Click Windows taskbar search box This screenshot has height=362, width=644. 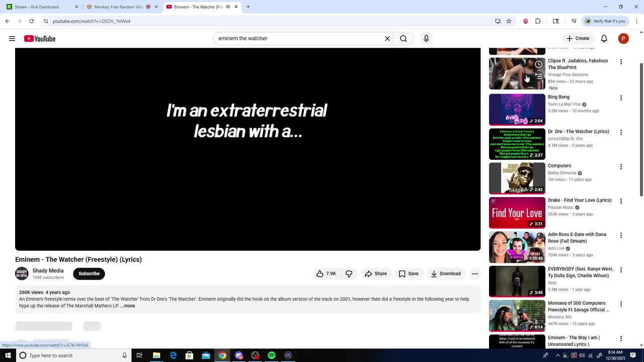73,355
